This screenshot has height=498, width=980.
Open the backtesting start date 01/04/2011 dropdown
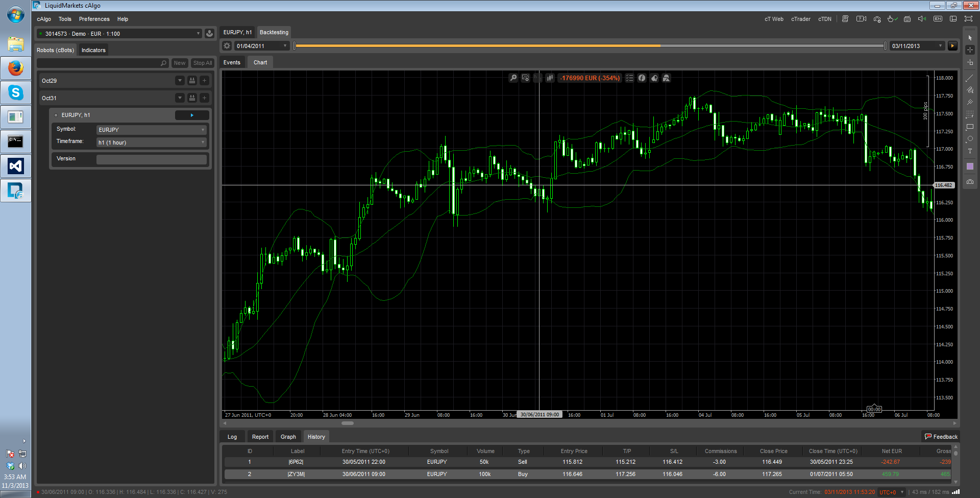coord(262,46)
